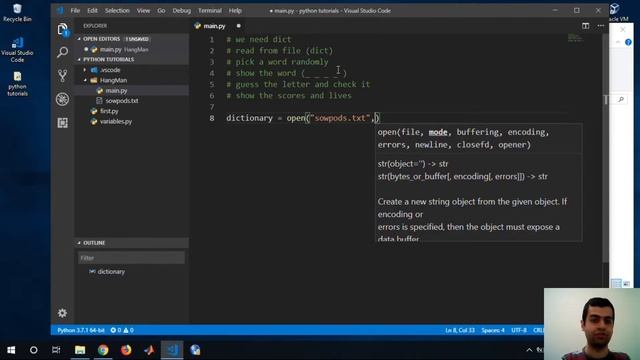Click the editor minimap
This screenshot has width=640, height=360.
[575, 38]
